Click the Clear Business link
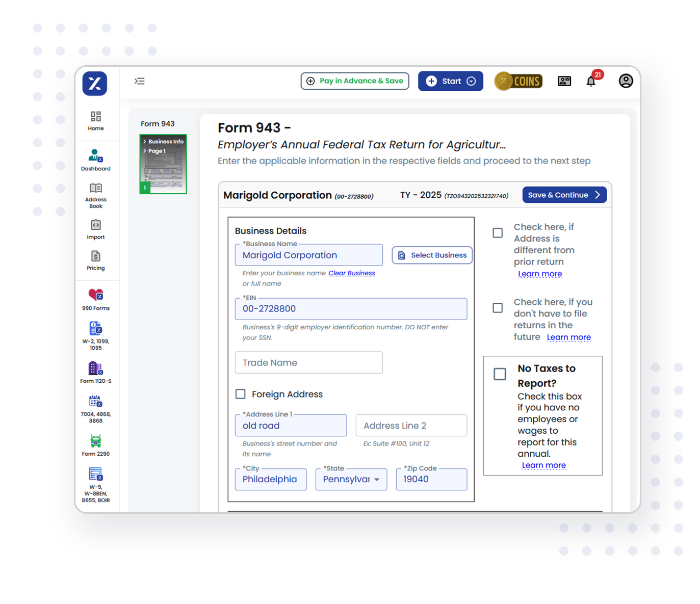This screenshot has width=700, height=604. [351, 273]
